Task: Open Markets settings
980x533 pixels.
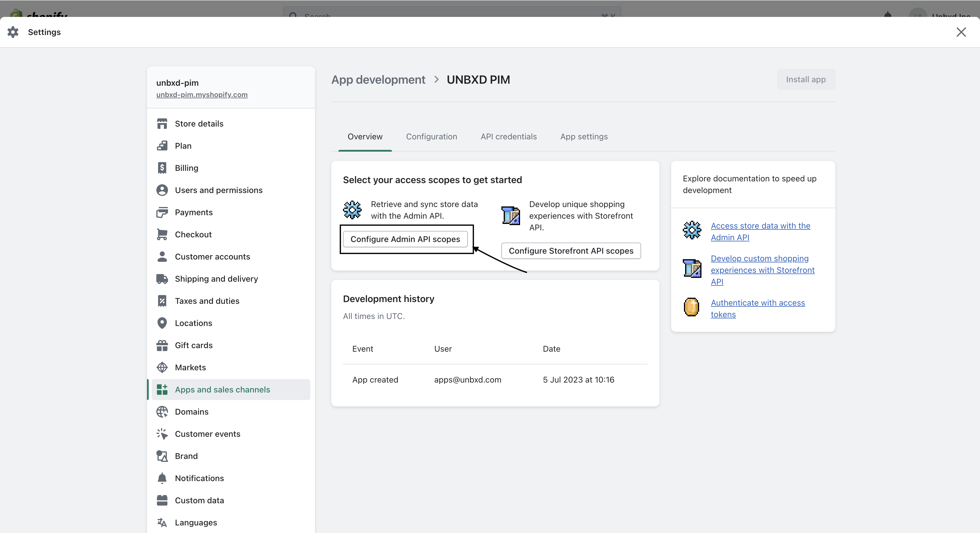Action: (230, 367)
